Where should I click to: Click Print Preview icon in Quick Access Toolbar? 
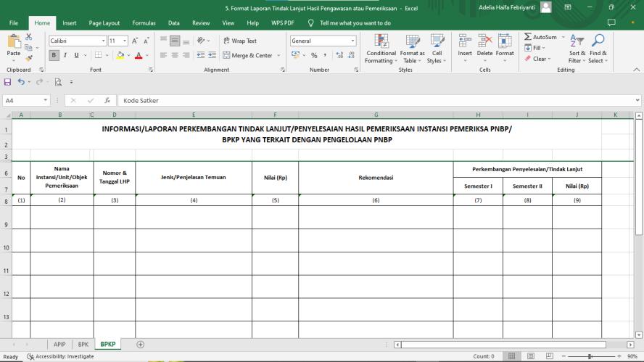coord(58,82)
